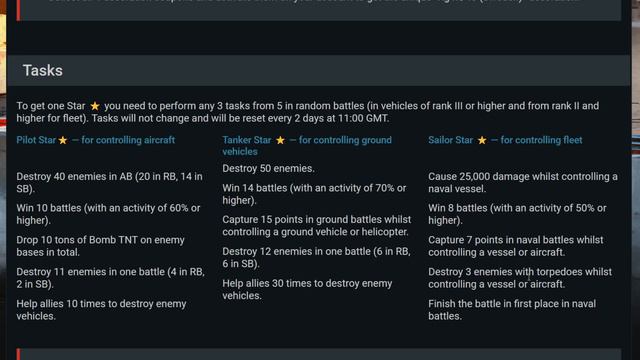Click the gold star icon beside Pilot Star
The height and width of the screenshot is (360, 640).
(63, 140)
